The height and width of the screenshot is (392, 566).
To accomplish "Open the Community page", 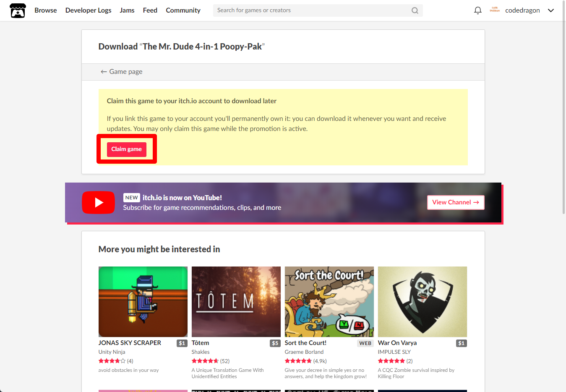I will coord(183,10).
